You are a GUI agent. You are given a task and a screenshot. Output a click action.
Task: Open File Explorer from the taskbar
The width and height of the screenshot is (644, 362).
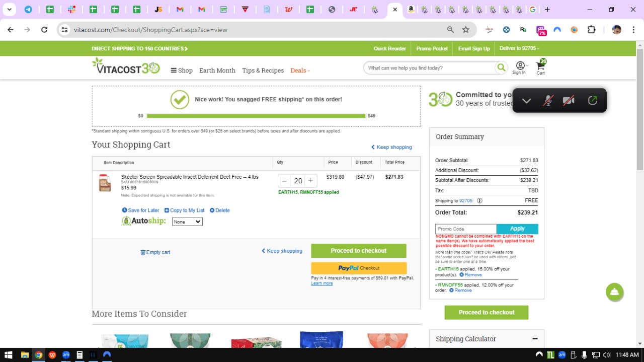(x=25, y=355)
